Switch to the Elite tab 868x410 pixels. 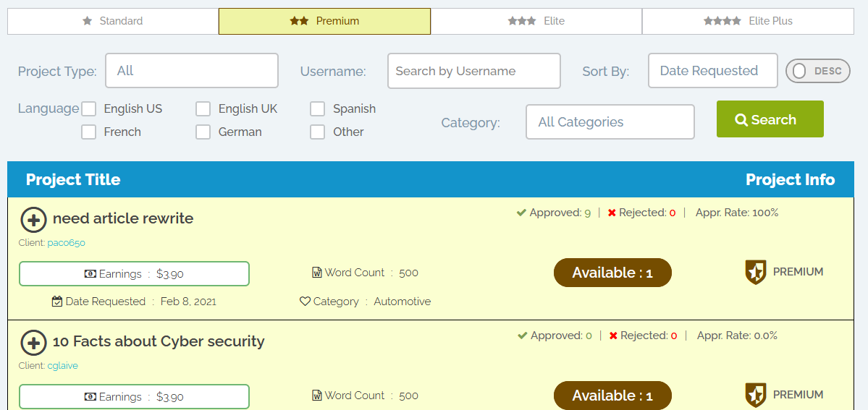click(536, 21)
